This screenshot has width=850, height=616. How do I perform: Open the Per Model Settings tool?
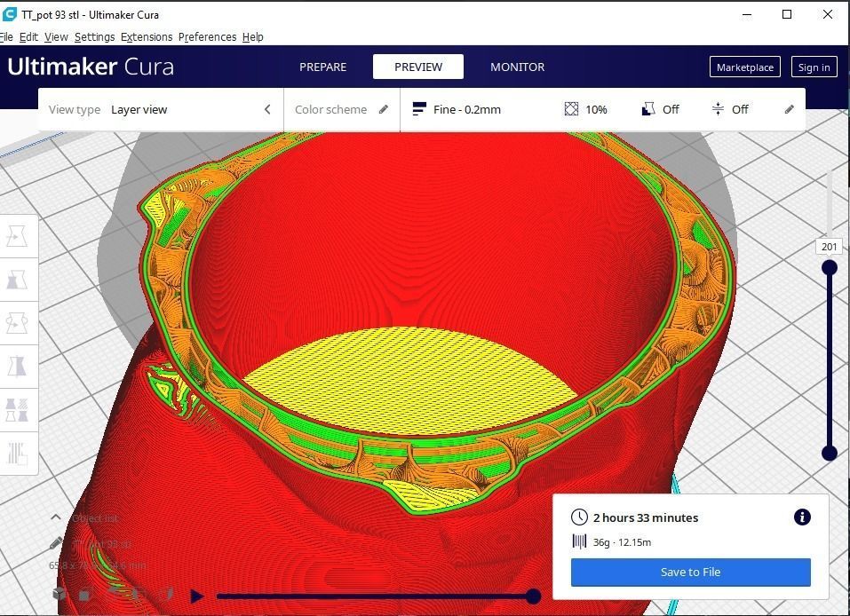tap(17, 410)
